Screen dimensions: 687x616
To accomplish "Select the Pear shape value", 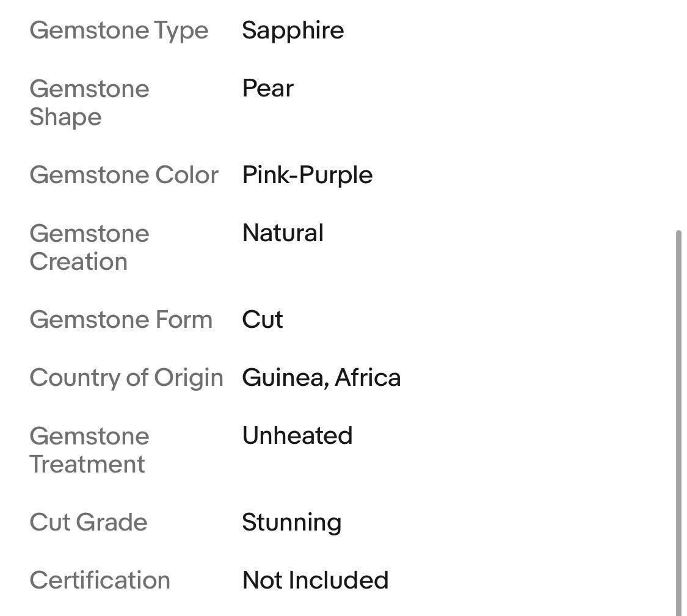I will click(x=267, y=88).
